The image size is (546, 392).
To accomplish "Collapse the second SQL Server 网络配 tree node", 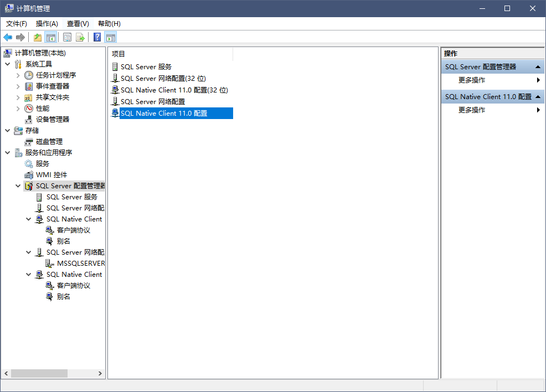I will click(29, 252).
